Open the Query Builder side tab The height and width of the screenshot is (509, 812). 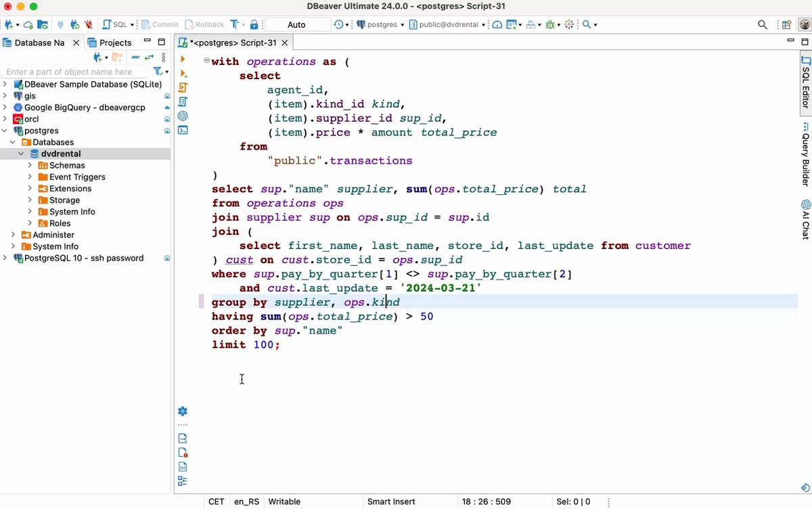[805, 156]
